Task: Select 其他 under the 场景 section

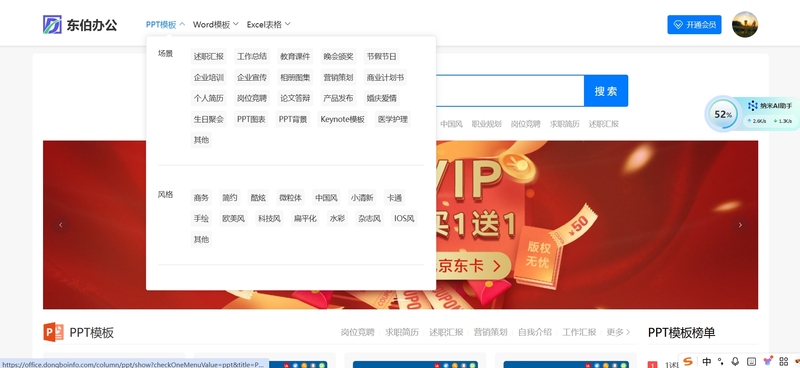Action: click(x=201, y=140)
